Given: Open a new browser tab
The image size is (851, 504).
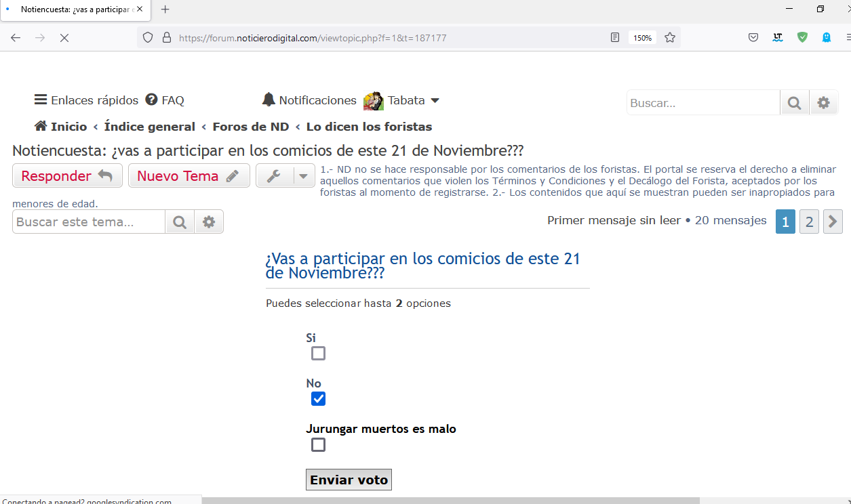Looking at the screenshot, I should pos(165,9).
